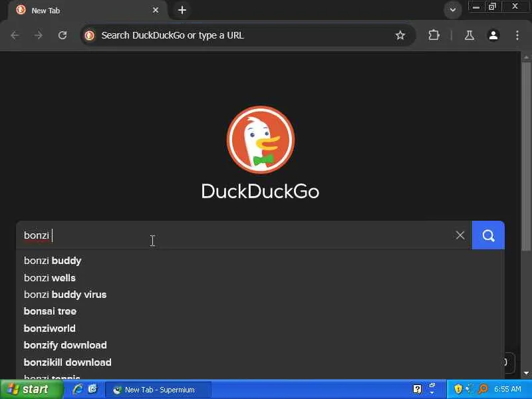Open the profile avatar icon
Image resolution: width=532 pixels, height=399 pixels.
click(x=493, y=35)
